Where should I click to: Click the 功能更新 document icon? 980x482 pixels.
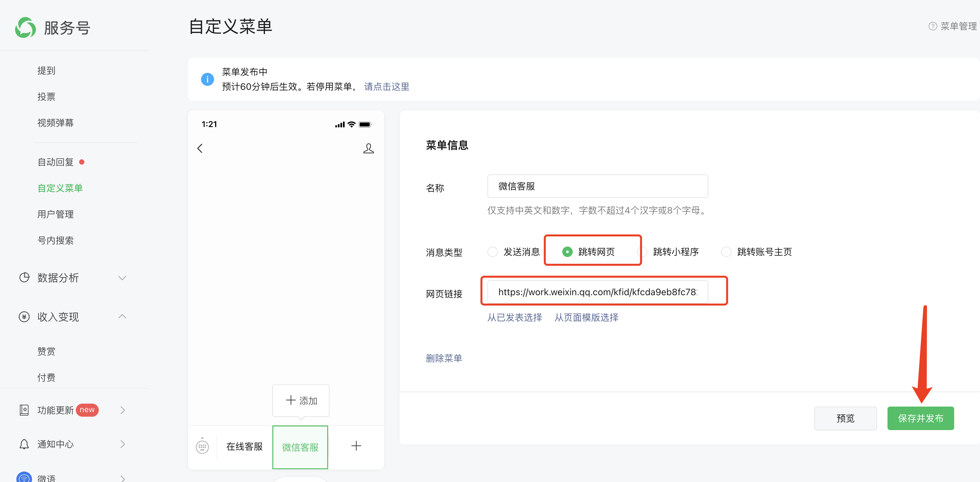point(24,410)
